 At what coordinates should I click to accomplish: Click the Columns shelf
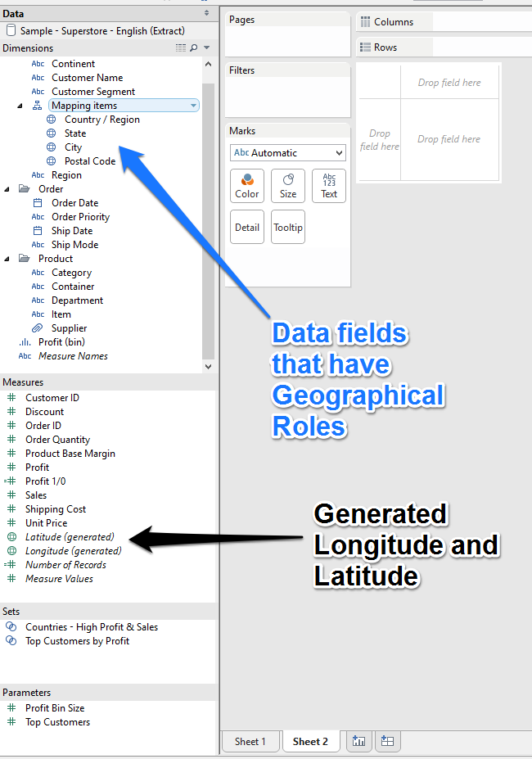click(444, 22)
